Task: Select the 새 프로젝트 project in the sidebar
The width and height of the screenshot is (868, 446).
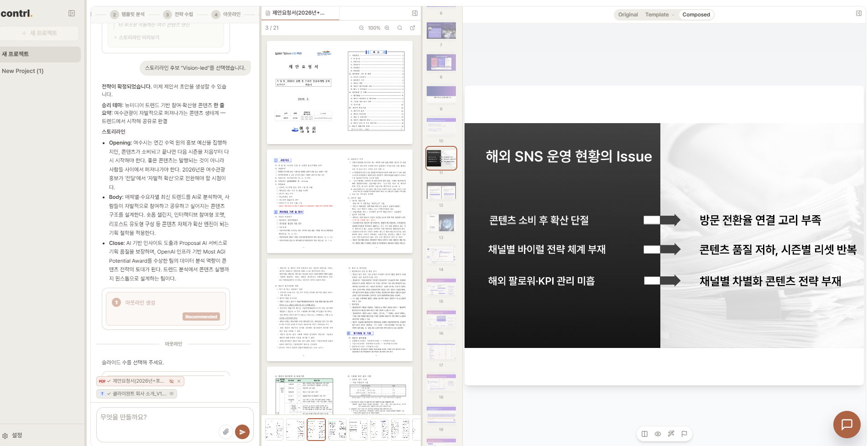Action: click(x=40, y=54)
